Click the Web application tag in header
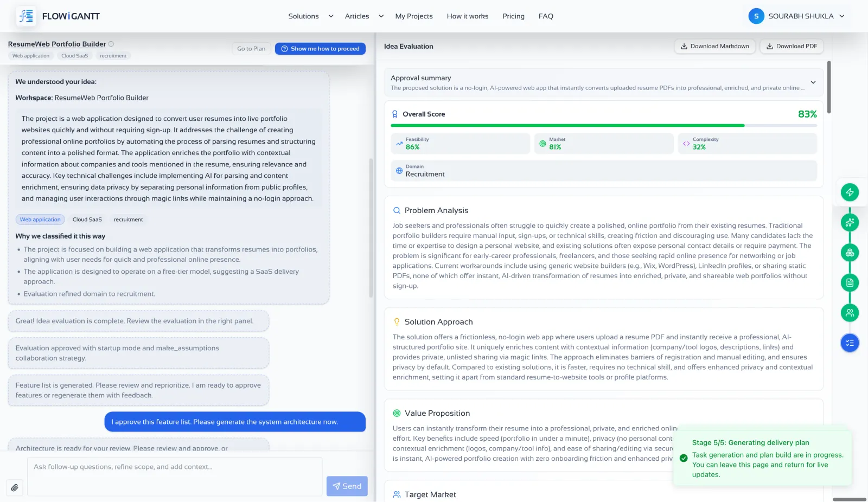The height and width of the screenshot is (502, 868). click(31, 56)
